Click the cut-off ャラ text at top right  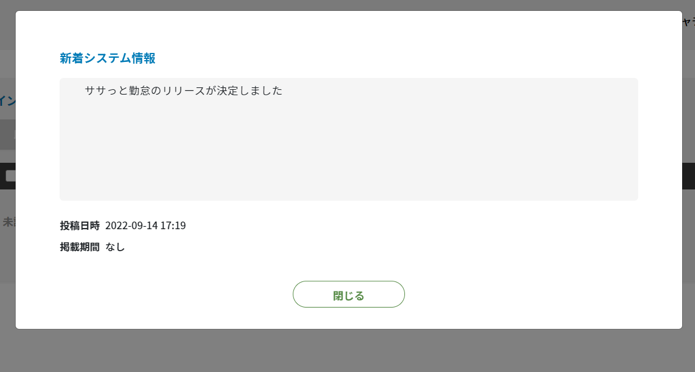688,23
